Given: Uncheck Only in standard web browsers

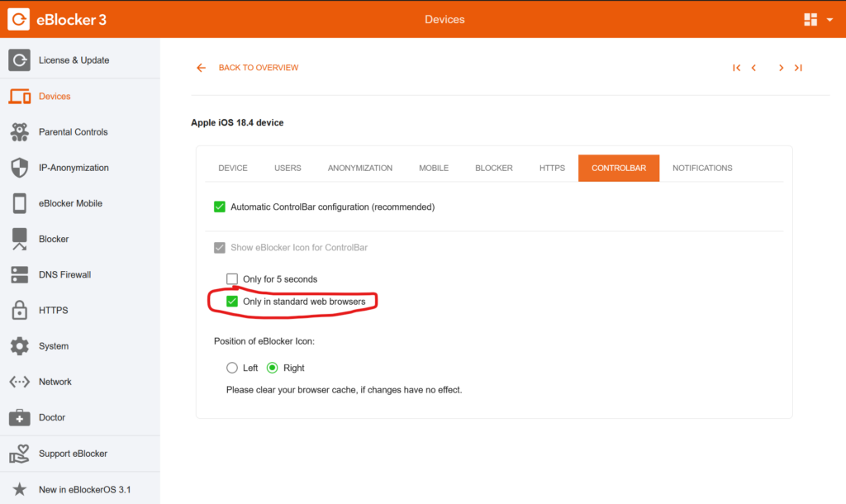Looking at the screenshot, I should pyautogui.click(x=232, y=301).
